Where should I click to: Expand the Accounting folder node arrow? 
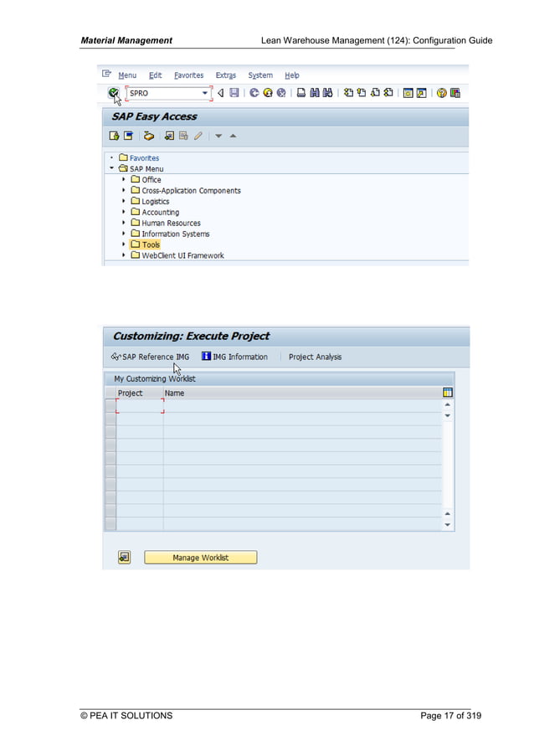click(124, 212)
